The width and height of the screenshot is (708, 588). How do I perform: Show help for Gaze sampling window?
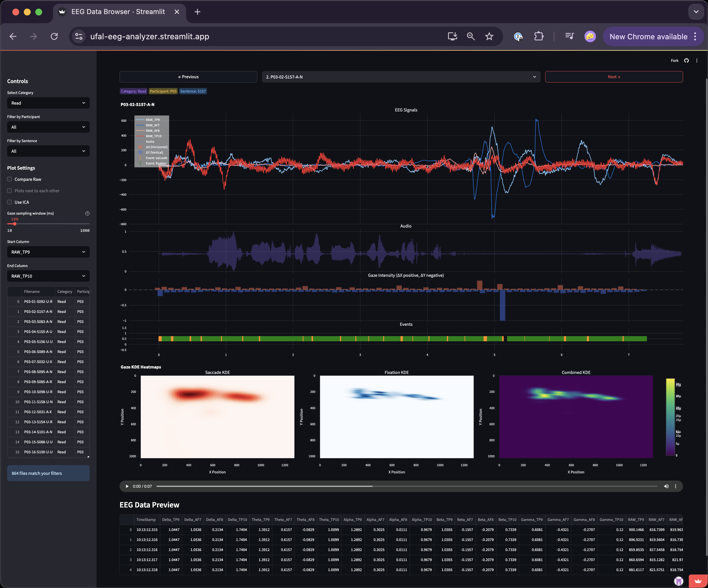tap(87, 213)
